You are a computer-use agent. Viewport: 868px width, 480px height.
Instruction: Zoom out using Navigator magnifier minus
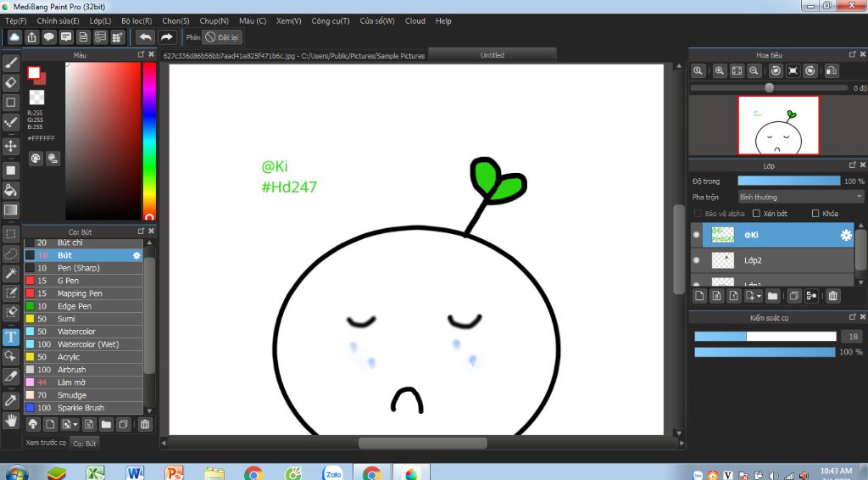[754, 71]
